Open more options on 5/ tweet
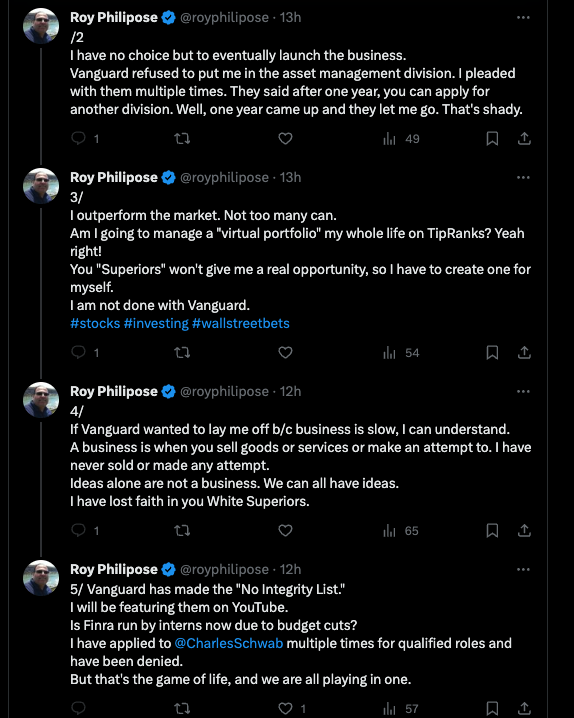Screen dimensions: 574x718 [523, 570]
